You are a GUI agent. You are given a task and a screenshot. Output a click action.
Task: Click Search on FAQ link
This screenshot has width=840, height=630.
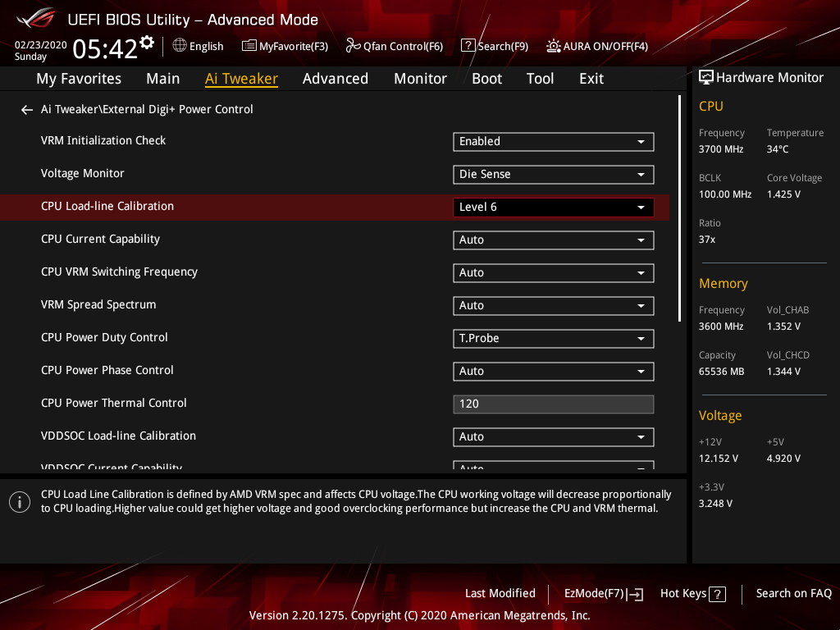(x=793, y=594)
